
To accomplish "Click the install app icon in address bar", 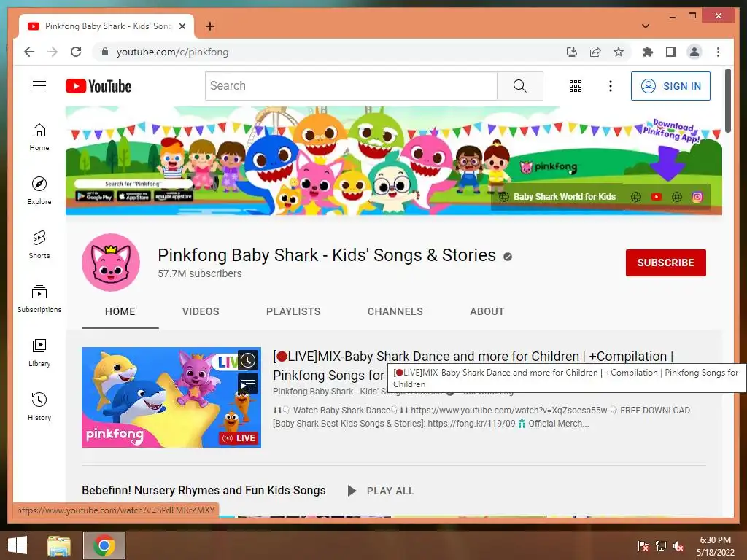I will click(572, 52).
